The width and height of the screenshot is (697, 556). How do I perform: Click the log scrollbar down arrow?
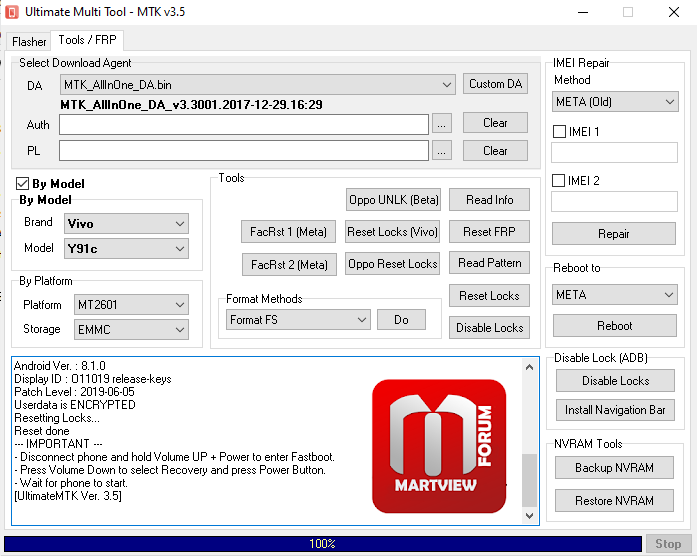(529, 516)
